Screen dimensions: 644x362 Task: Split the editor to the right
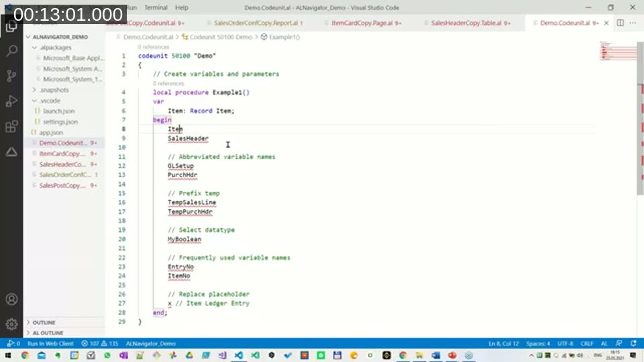(620, 23)
